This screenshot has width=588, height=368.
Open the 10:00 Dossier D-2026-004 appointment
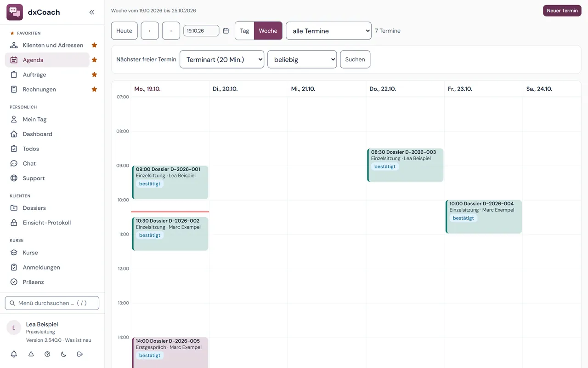pyautogui.click(x=484, y=217)
